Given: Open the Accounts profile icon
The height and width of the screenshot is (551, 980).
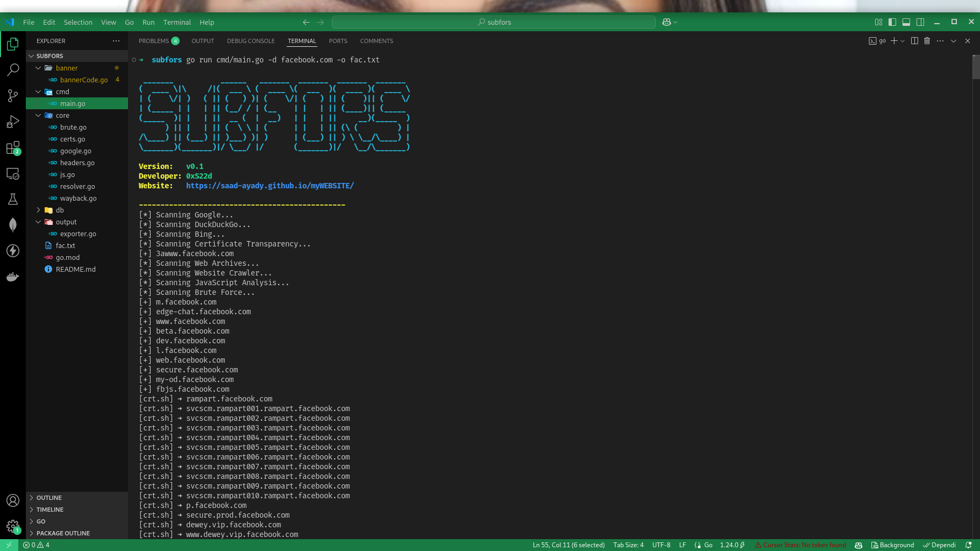Looking at the screenshot, I should [13, 500].
